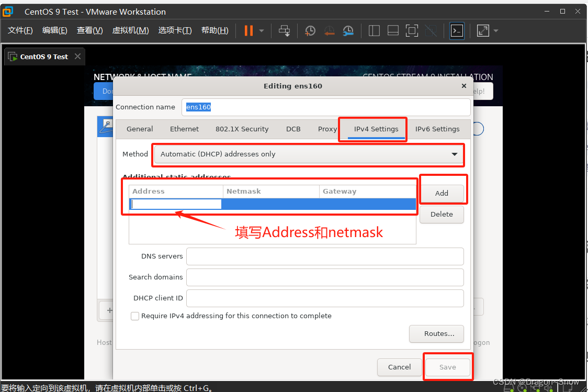Switch to the DCB tab
Viewport: 588px width, 392px height.
click(x=293, y=129)
